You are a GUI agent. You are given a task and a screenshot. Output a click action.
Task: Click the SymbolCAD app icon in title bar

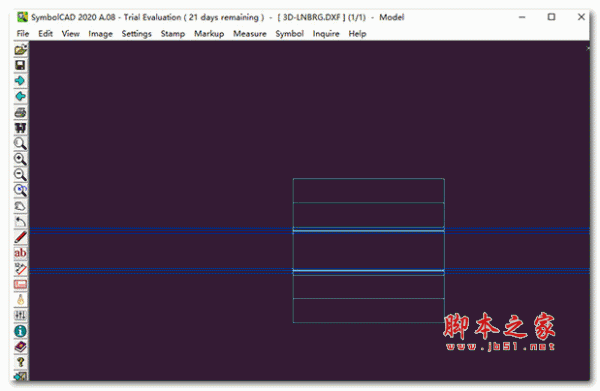[23, 17]
